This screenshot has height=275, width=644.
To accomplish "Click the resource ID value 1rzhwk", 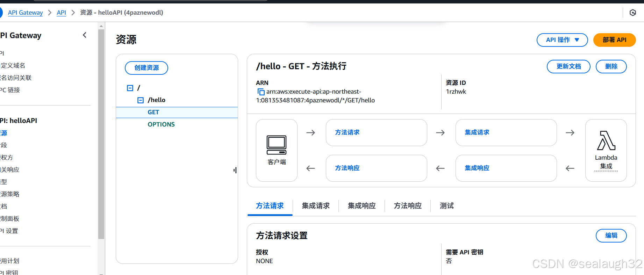I will [x=456, y=92].
